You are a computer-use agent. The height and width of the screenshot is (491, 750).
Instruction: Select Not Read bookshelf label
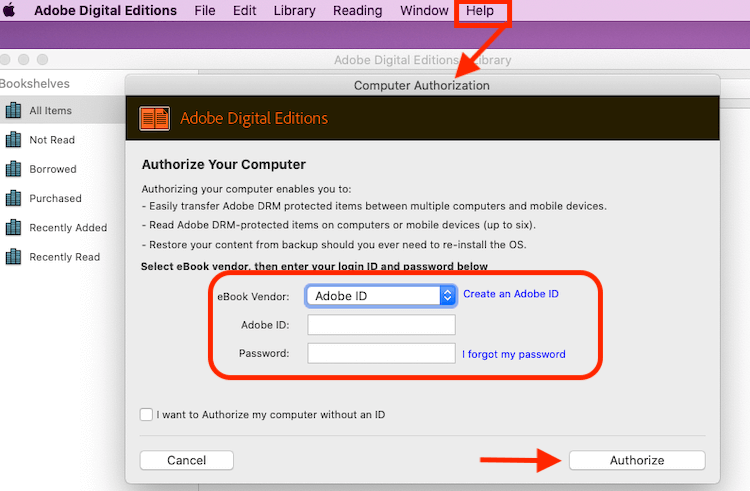click(x=52, y=140)
